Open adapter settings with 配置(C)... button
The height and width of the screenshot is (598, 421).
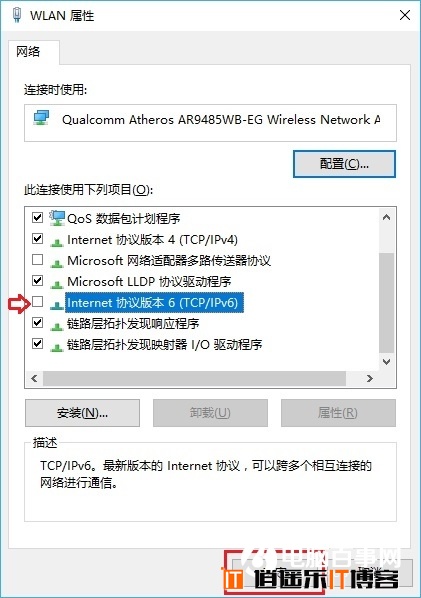tap(344, 164)
